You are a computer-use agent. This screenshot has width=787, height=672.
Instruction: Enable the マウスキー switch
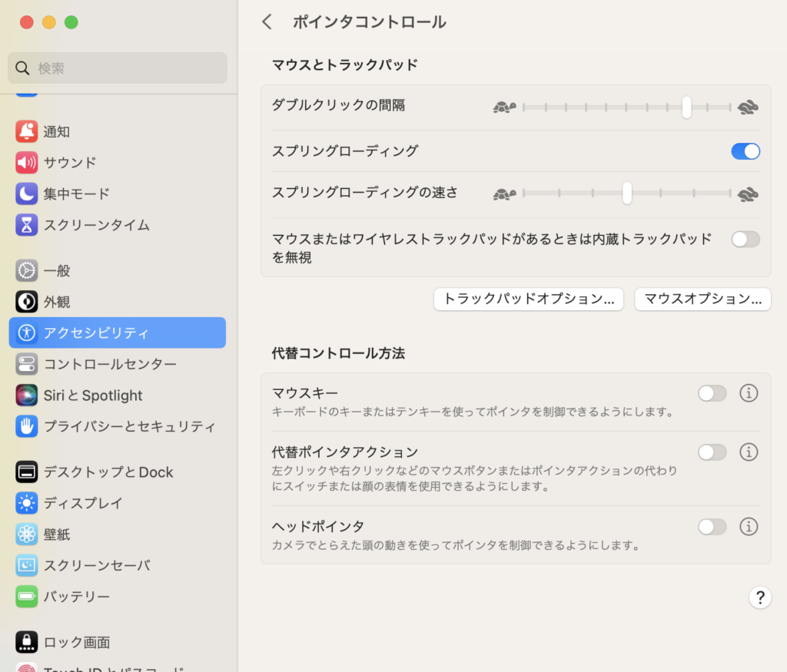[x=712, y=394]
